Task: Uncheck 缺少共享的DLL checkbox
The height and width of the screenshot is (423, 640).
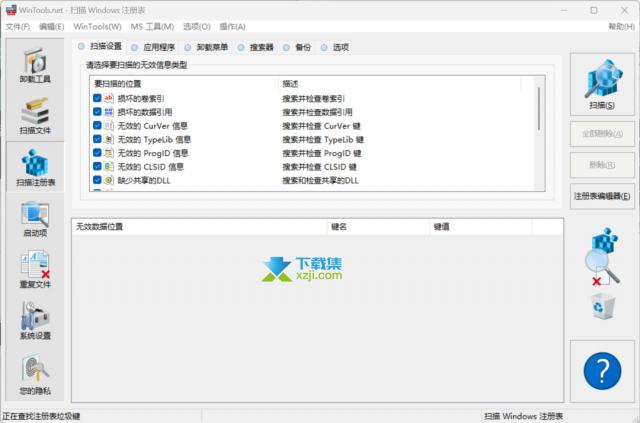Action: (x=97, y=180)
